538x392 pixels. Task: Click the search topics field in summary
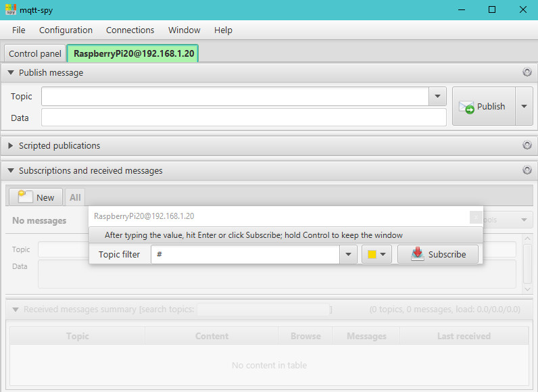pyautogui.click(x=263, y=310)
